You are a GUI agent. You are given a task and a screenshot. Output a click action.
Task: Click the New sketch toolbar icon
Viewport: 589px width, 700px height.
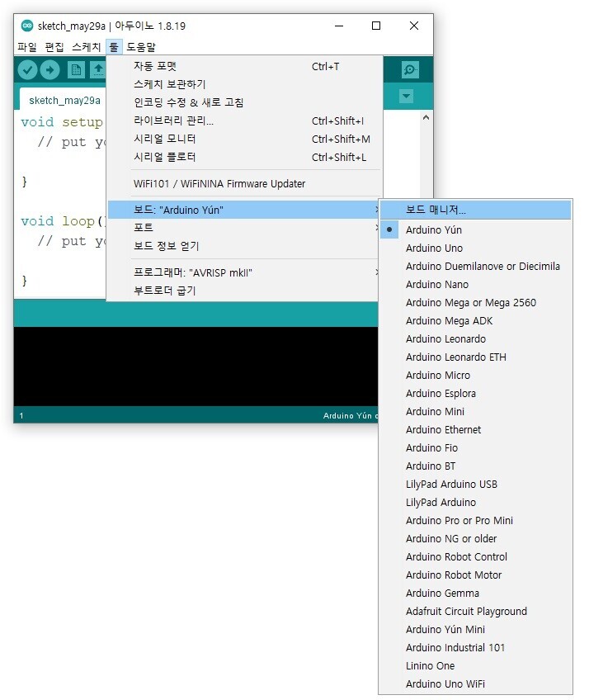pos(76,69)
